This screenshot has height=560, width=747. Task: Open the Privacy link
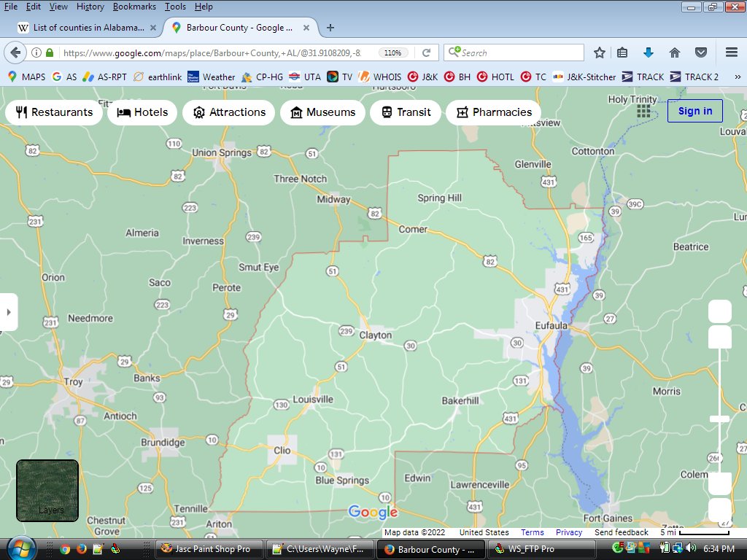tap(569, 532)
